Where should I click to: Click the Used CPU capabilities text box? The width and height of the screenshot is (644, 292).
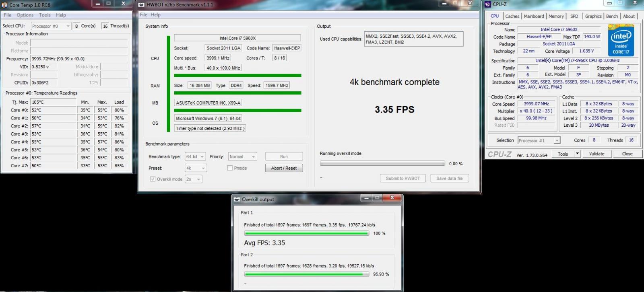pyautogui.click(x=414, y=39)
